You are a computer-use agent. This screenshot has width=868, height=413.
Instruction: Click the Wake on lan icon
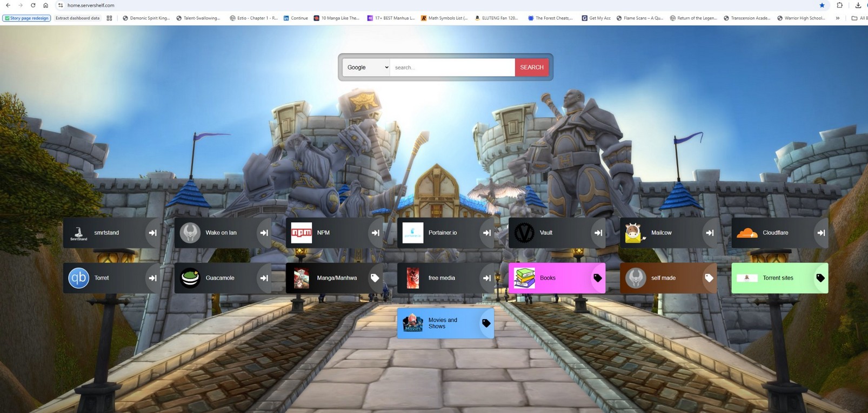coord(190,233)
